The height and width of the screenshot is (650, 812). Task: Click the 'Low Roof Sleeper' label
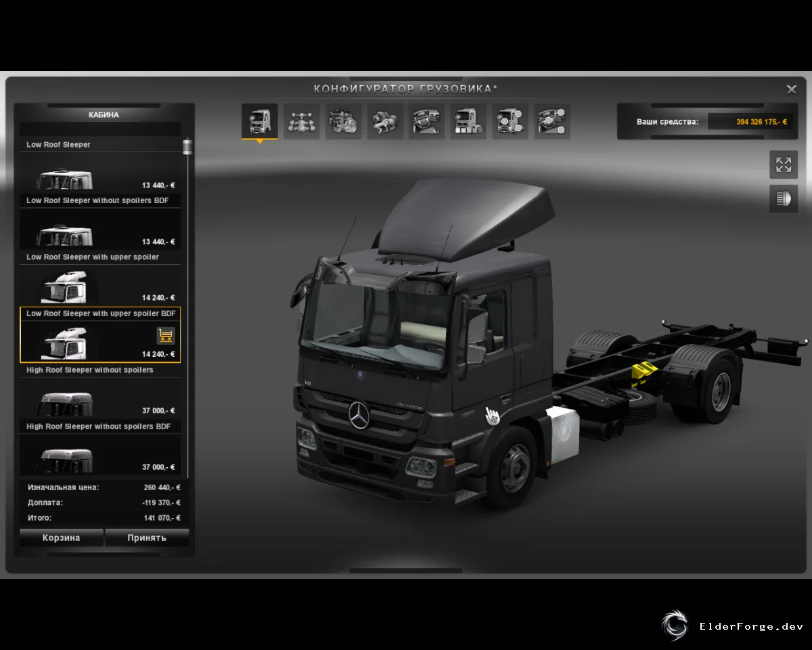click(x=58, y=145)
